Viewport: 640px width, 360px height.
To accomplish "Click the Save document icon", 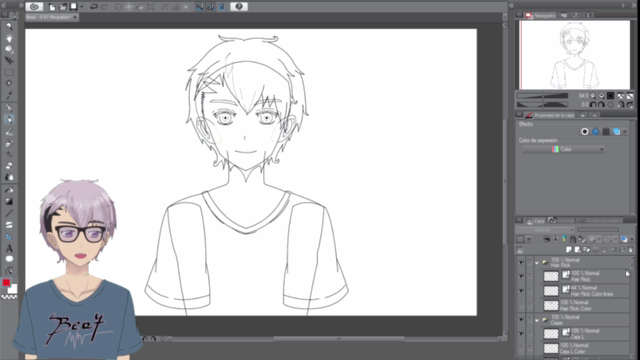I will click(x=74, y=7).
